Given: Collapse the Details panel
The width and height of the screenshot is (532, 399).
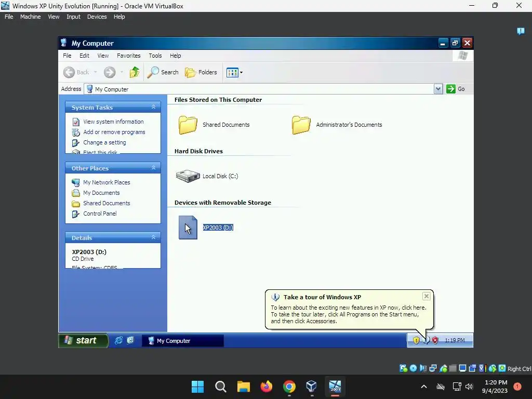Looking at the screenshot, I should [153, 237].
